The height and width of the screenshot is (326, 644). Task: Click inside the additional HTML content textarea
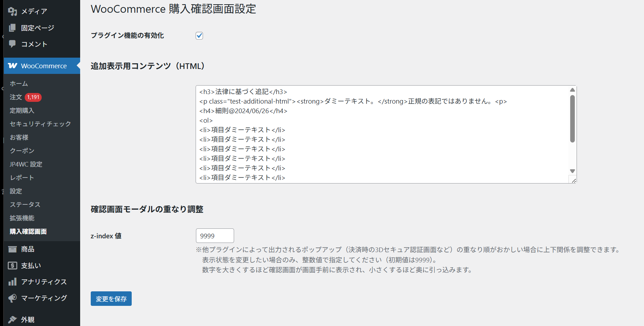tap(386, 134)
